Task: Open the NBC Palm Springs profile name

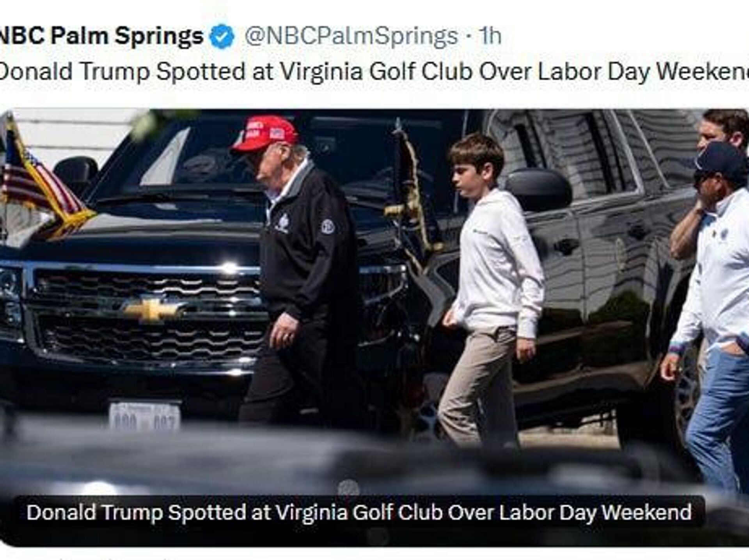Action: pyautogui.click(x=101, y=36)
